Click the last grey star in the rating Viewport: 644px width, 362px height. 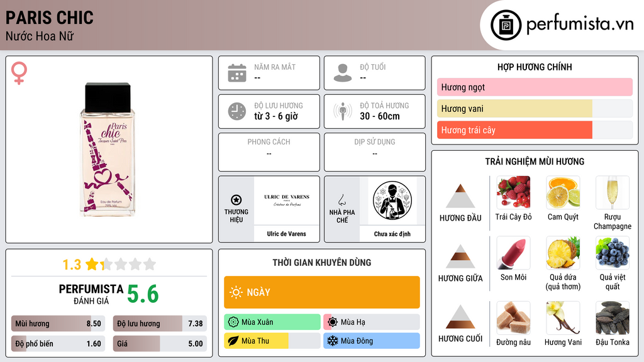pos(150,264)
